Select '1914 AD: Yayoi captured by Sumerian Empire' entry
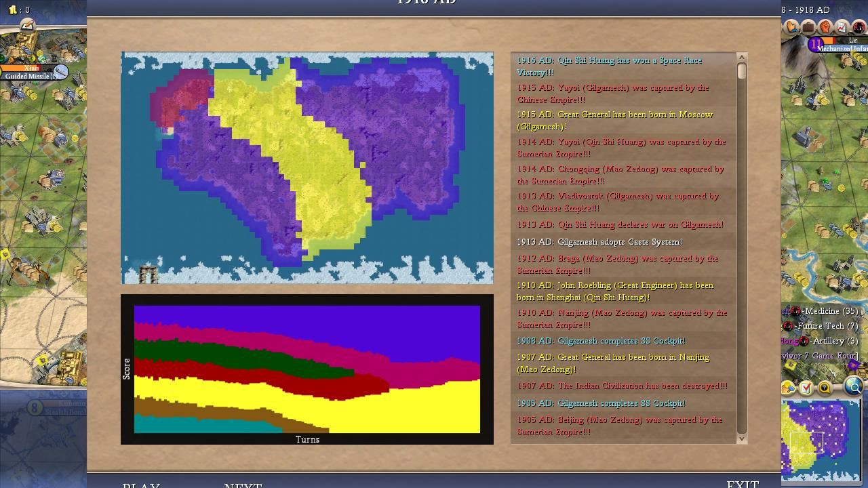Viewport: 868px width, 488px height. coord(623,148)
